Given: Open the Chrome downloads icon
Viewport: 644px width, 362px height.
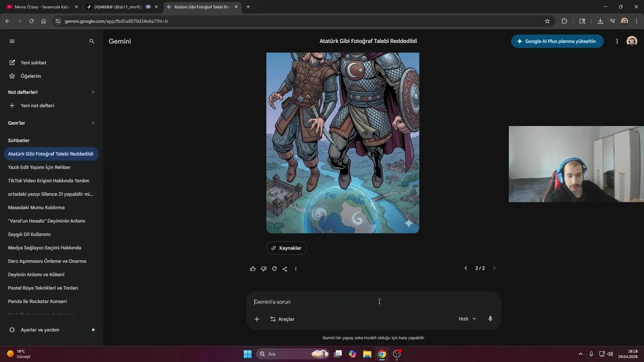Looking at the screenshot, I should point(600,21).
